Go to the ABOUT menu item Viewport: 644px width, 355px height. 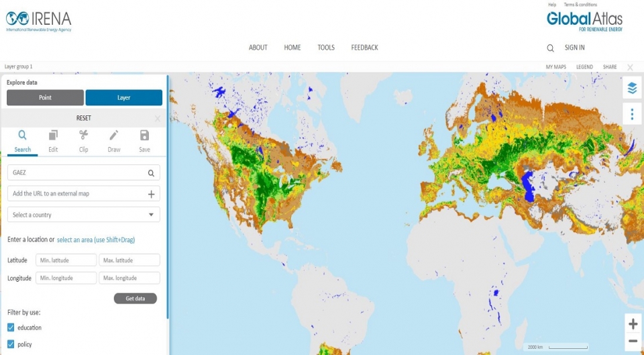click(x=258, y=48)
